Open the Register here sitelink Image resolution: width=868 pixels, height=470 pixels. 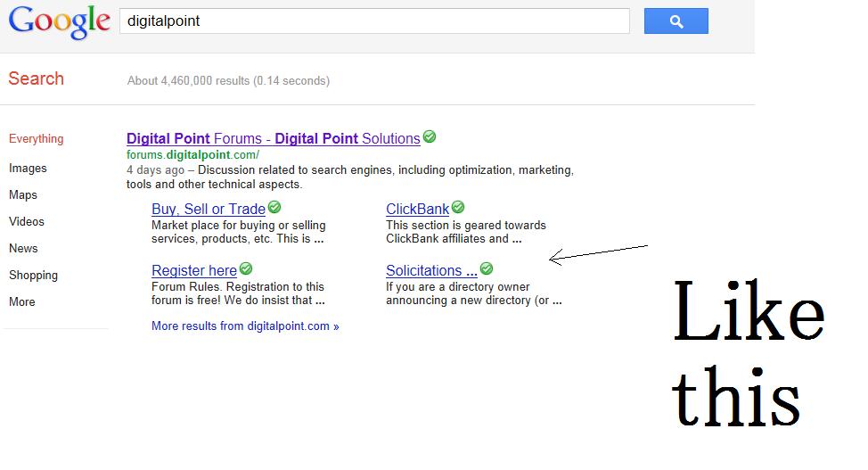(193, 270)
